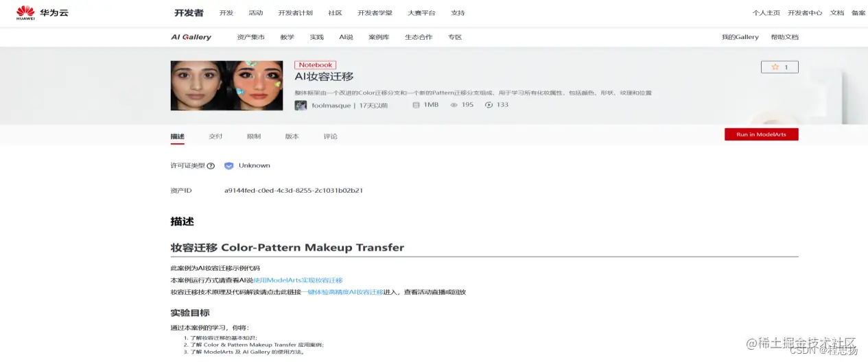Click the Notebook tag label

pyautogui.click(x=316, y=65)
